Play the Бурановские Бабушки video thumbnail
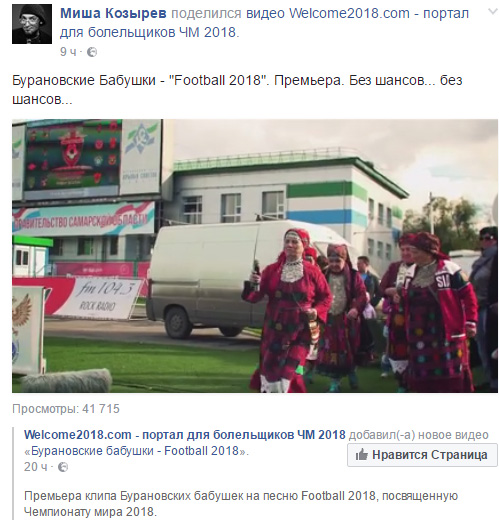 [x=255, y=256]
